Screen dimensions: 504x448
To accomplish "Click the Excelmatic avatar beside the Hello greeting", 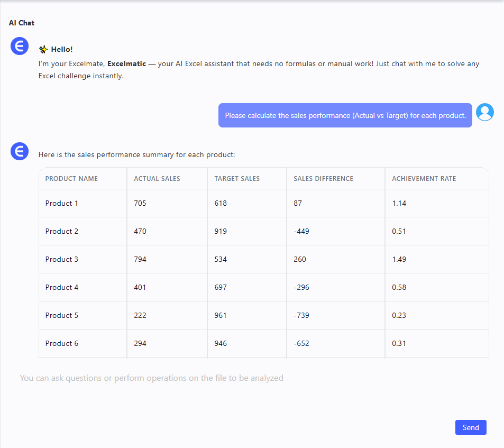I will click(x=20, y=46).
